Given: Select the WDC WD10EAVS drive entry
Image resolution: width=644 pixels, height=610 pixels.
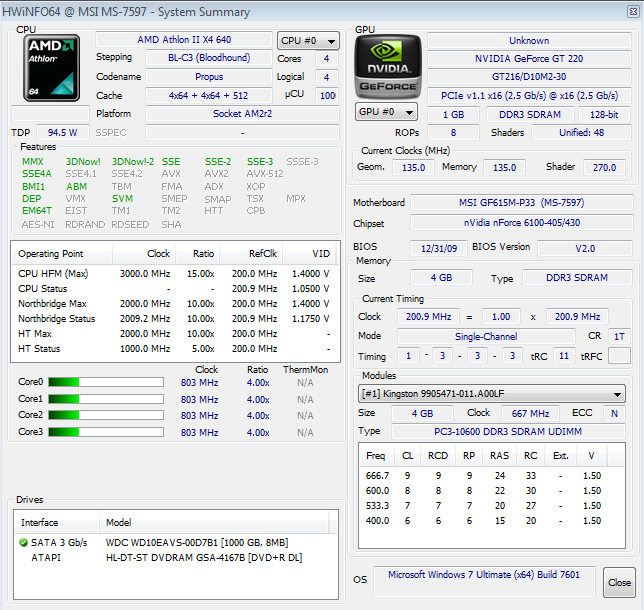Looking at the screenshot, I should [176, 543].
